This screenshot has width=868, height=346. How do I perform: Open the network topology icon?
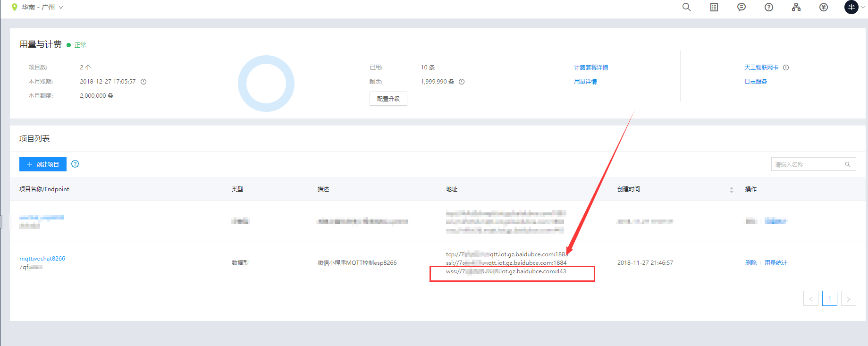(796, 7)
